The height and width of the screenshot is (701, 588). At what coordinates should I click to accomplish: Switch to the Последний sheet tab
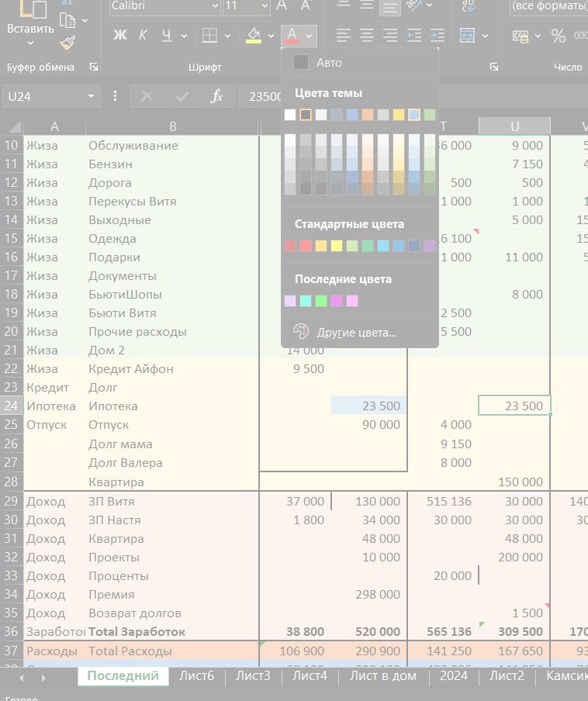coord(123,675)
